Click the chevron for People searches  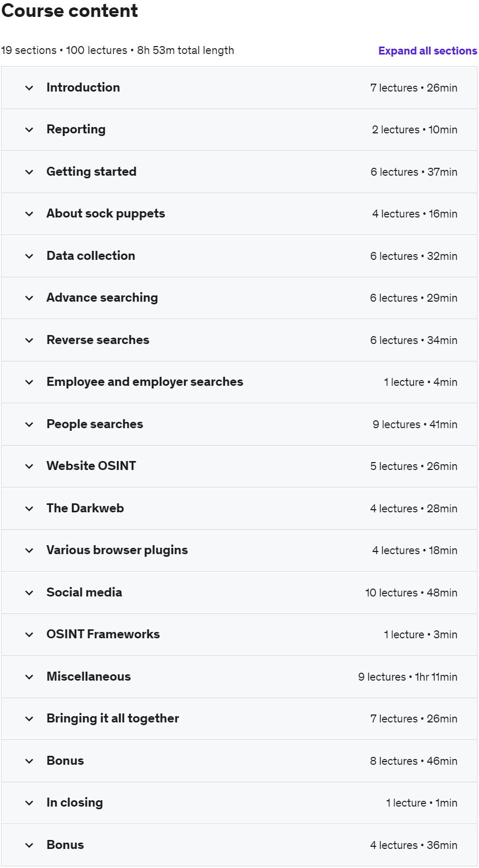(29, 424)
